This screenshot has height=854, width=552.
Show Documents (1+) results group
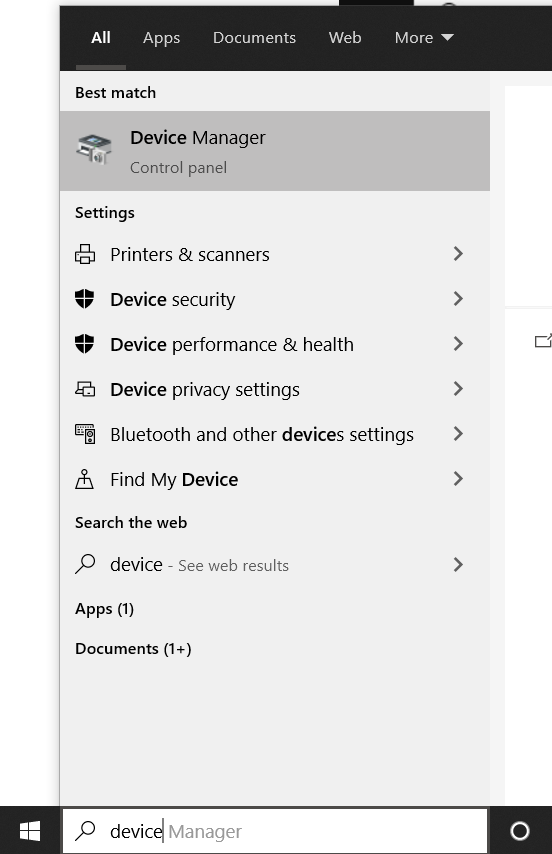coord(133,649)
